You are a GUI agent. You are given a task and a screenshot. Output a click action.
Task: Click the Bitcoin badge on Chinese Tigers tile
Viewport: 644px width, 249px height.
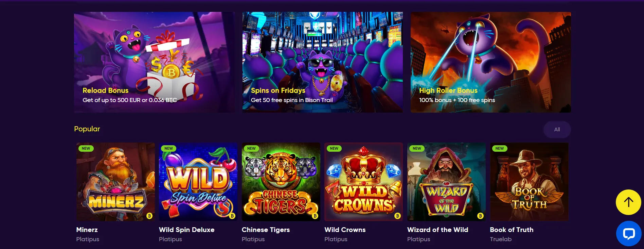(315, 216)
